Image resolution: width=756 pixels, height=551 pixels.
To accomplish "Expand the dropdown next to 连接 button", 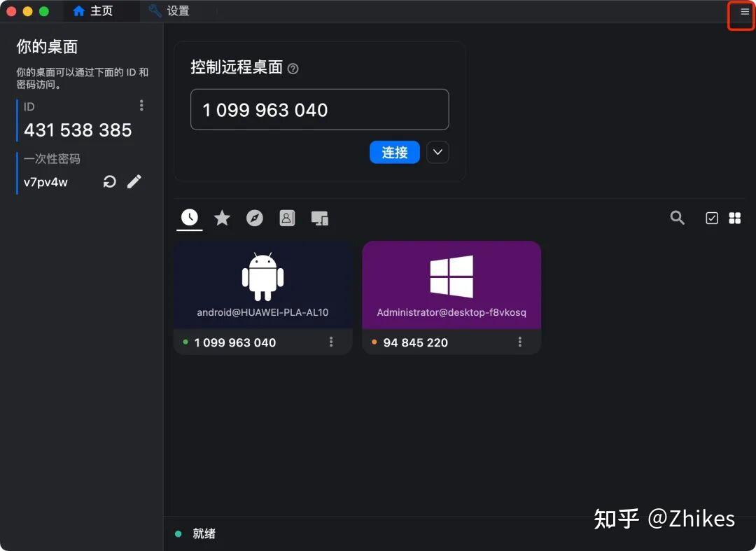I will point(437,152).
